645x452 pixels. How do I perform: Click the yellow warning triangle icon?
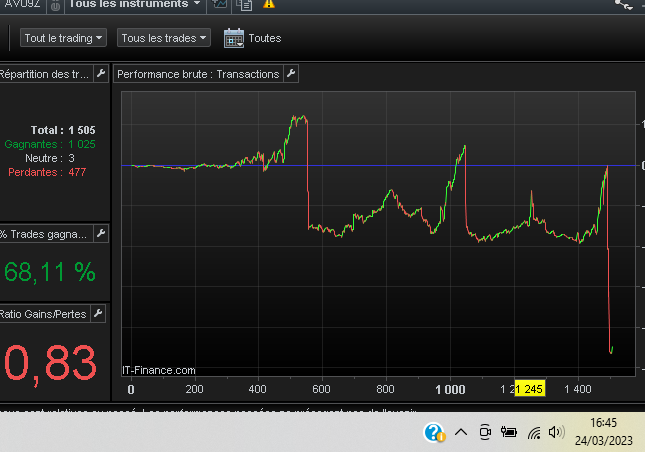[x=269, y=4]
